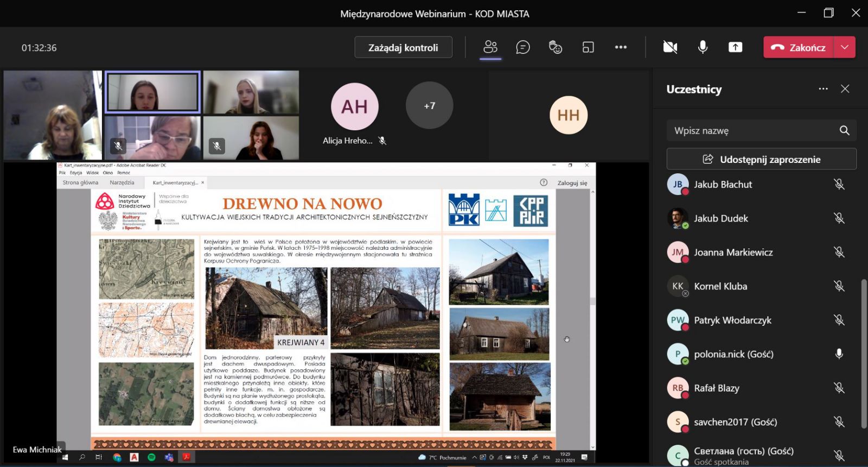Screen dimensions: 868x467
Task: Select Kornel Kluba in participants list
Action: click(720, 286)
